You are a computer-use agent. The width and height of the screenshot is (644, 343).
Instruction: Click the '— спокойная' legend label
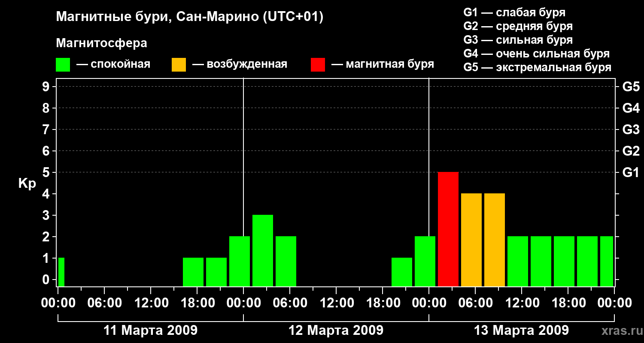tap(113, 64)
